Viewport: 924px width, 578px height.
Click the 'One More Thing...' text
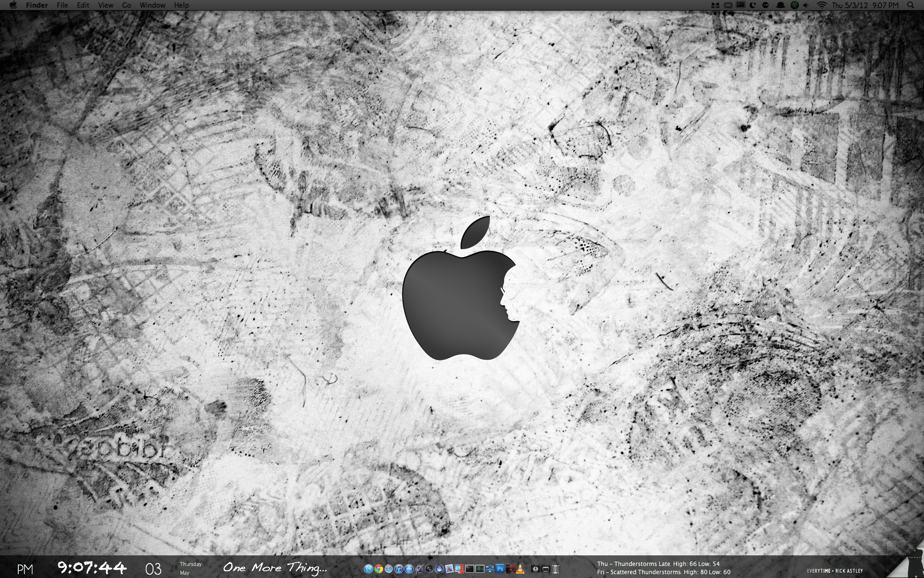(x=275, y=568)
